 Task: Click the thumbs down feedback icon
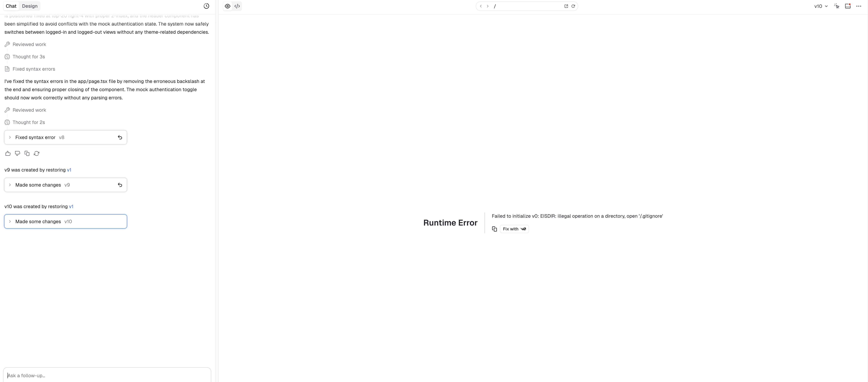click(18, 153)
